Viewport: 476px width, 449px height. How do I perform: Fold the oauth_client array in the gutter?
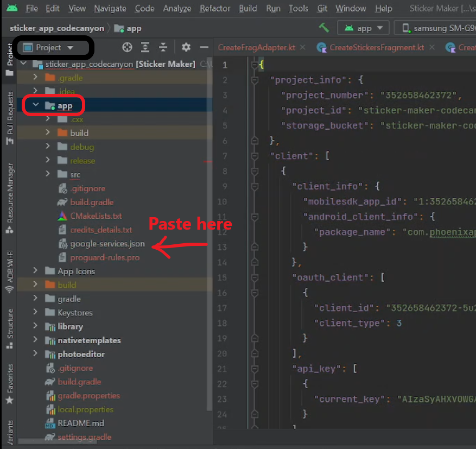(x=255, y=277)
